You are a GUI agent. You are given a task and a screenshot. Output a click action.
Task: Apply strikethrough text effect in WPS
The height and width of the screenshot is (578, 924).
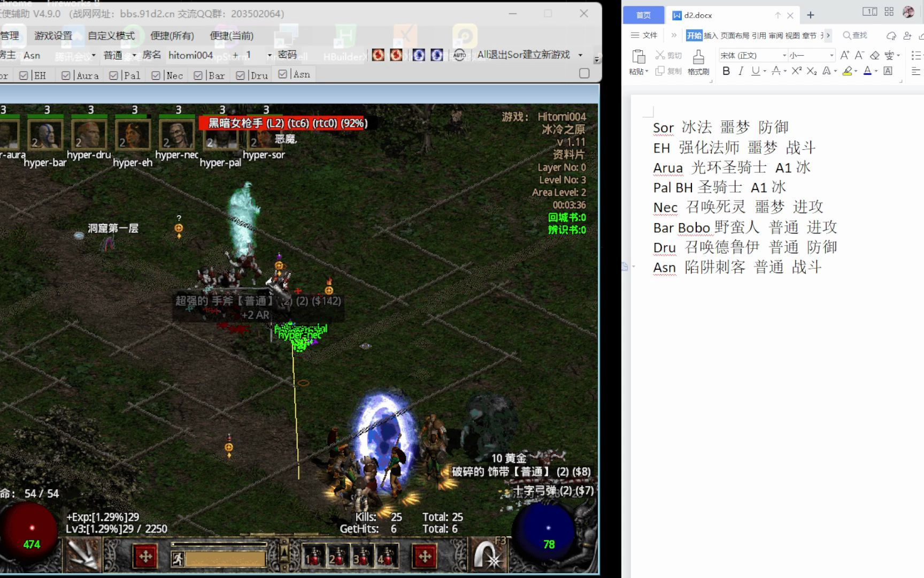[776, 71]
